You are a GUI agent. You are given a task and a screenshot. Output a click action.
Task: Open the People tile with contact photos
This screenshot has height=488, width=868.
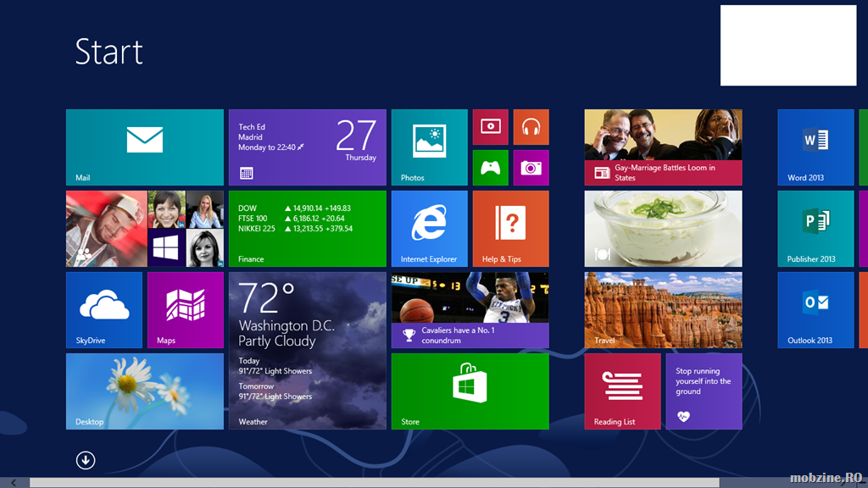point(144,229)
